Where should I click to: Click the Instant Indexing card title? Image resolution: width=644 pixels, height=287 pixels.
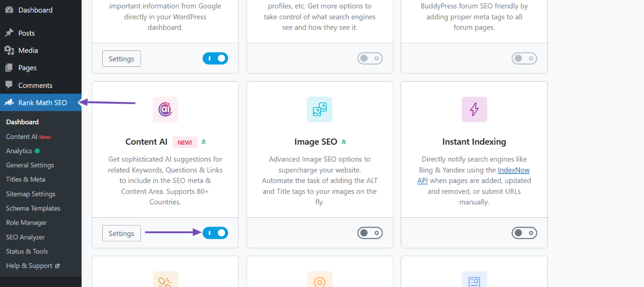[x=474, y=142]
